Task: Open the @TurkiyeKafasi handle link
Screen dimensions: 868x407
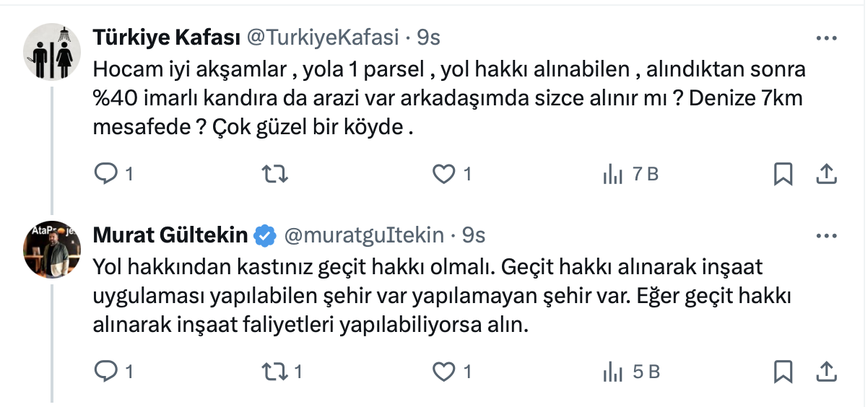Action: click(x=324, y=37)
